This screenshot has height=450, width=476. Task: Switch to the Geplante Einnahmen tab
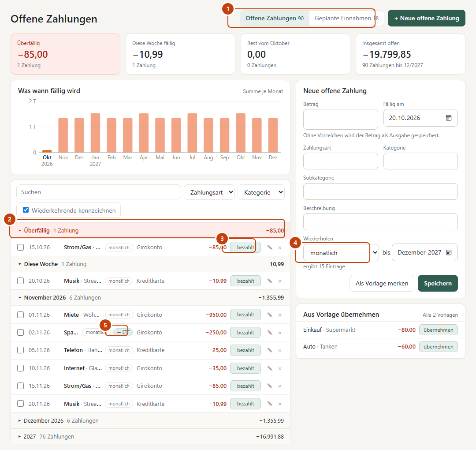[346, 18]
